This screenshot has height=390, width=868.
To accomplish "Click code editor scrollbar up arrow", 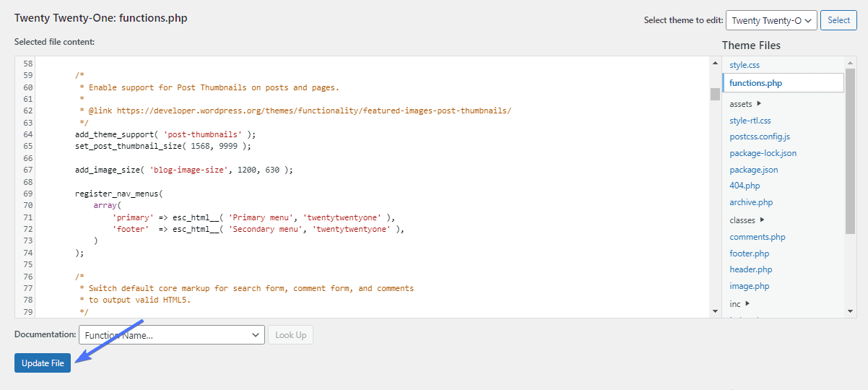I will pos(715,63).
